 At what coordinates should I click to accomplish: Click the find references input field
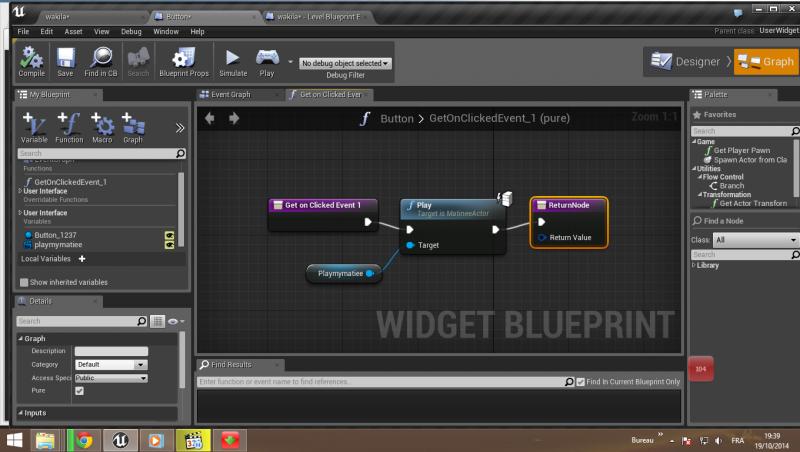pos(381,382)
